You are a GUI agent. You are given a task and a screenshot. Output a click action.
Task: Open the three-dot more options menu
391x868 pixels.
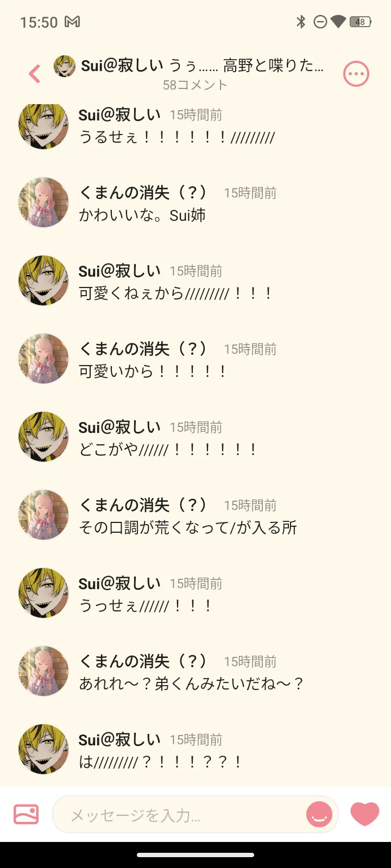coord(356,74)
